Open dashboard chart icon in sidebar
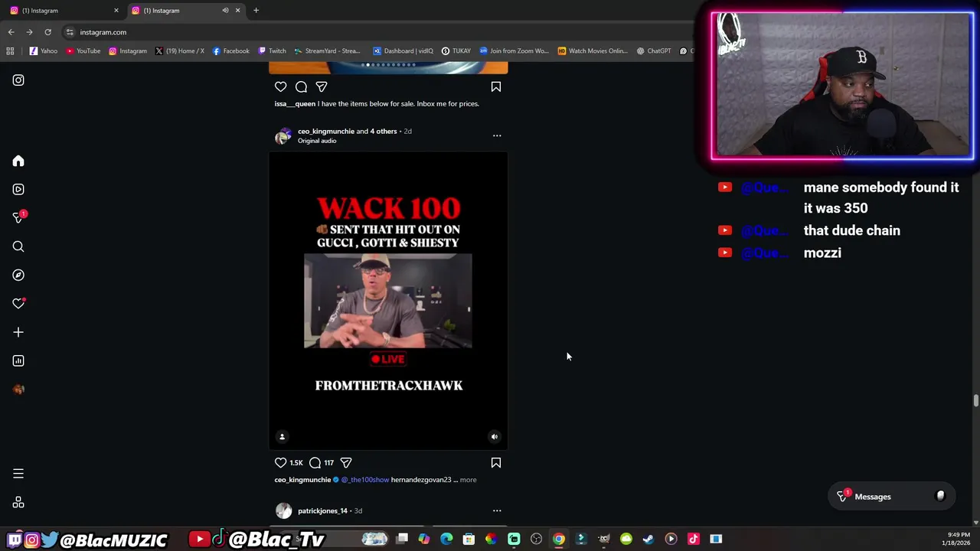This screenshot has height=551, width=980. coord(18,360)
